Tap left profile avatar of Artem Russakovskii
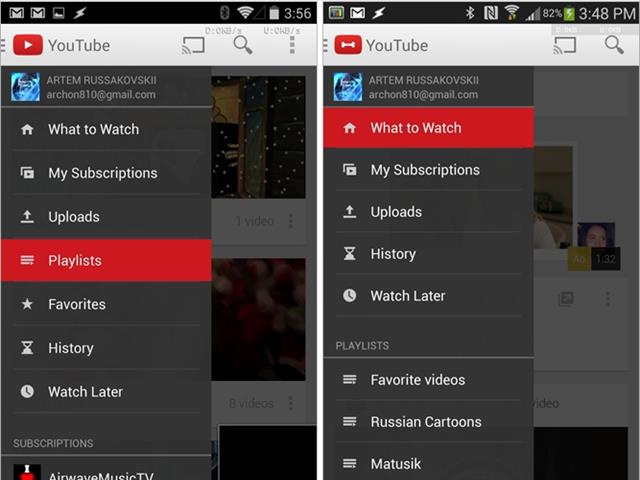The width and height of the screenshot is (640, 480). pos(25,87)
